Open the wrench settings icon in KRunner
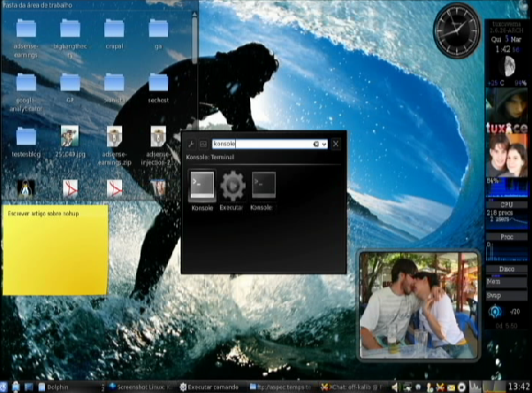The height and width of the screenshot is (393, 532). (191, 143)
